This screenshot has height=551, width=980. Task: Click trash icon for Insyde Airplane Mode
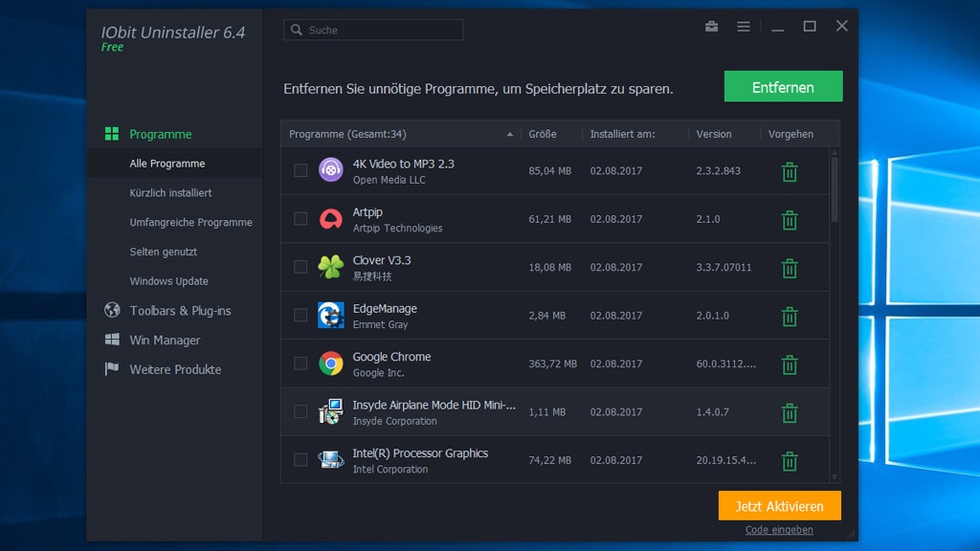790,412
